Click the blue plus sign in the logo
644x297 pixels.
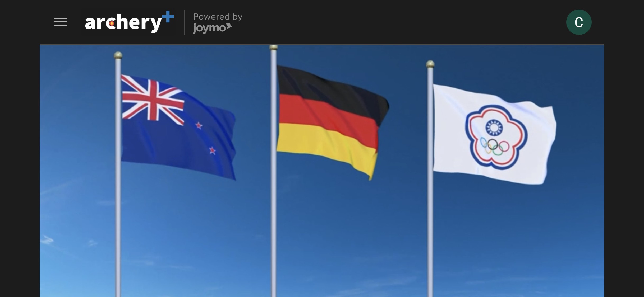tap(168, 17)
